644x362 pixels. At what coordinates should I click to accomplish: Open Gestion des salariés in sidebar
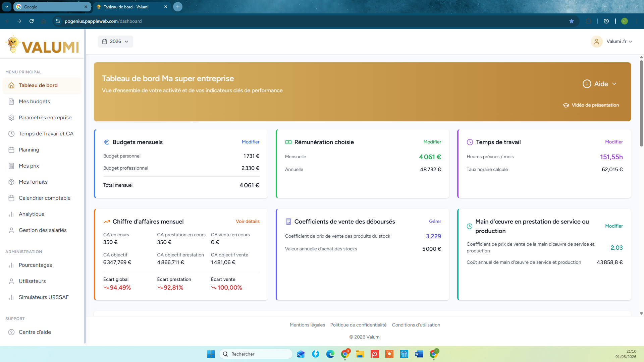click(x=43, y=230)
